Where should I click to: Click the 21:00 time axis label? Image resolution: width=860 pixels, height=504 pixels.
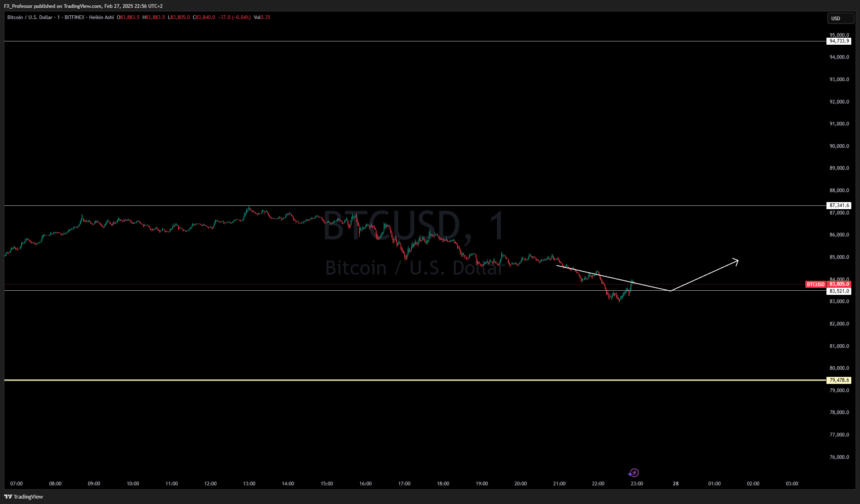pyautogui.click(x=559, y=483)
